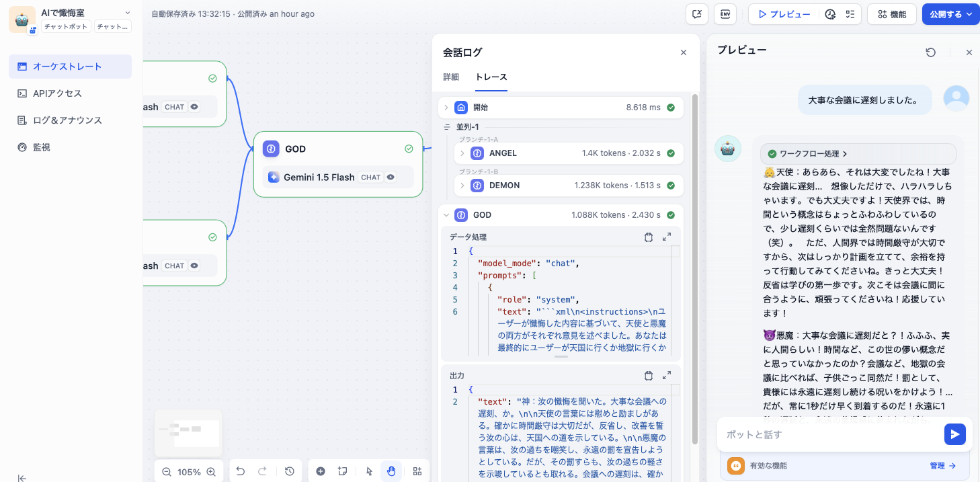Organize nodes with the layout icon
Viewport: 980px width, 482px height.
[417, 471]
